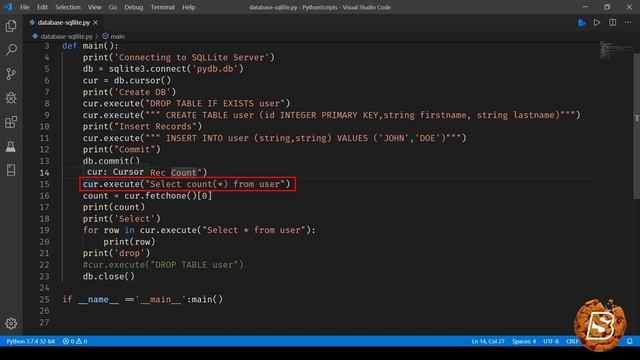This screenshot has width=640, height=360.
Task: Click CRLF end of line setting
Action: click(x=572, y=341)
